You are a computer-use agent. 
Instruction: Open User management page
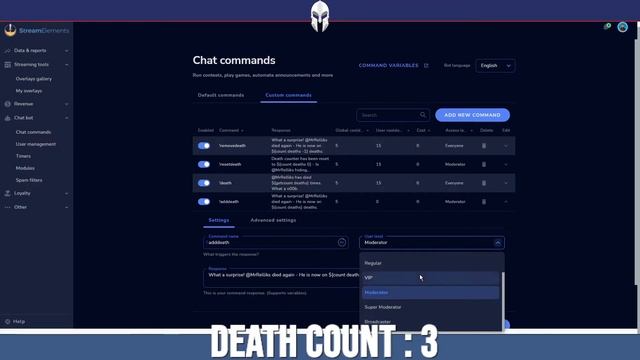pos(36,144)
